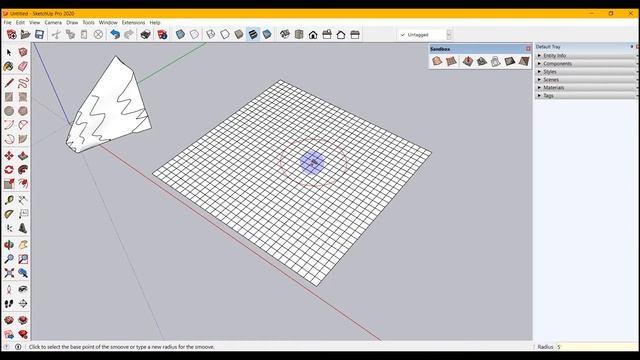Close the Sandbox toolbar

click(x=528, y=49)
